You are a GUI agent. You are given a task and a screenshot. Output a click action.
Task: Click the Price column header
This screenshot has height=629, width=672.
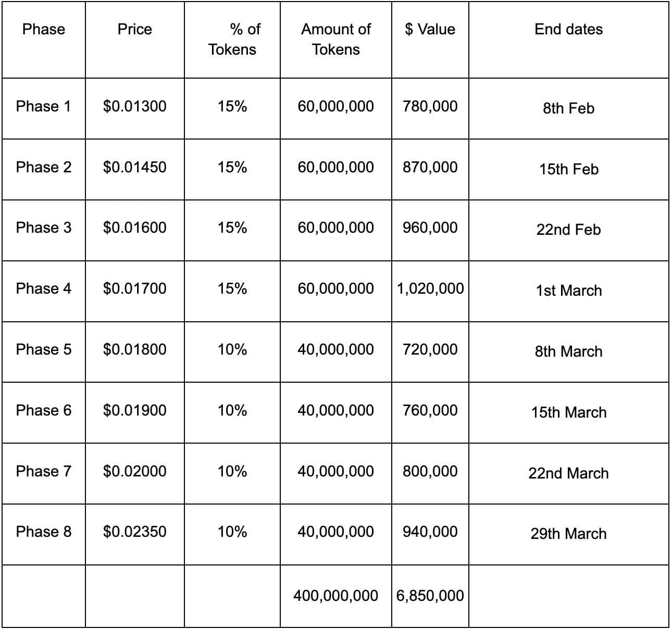tap(134, 29)
